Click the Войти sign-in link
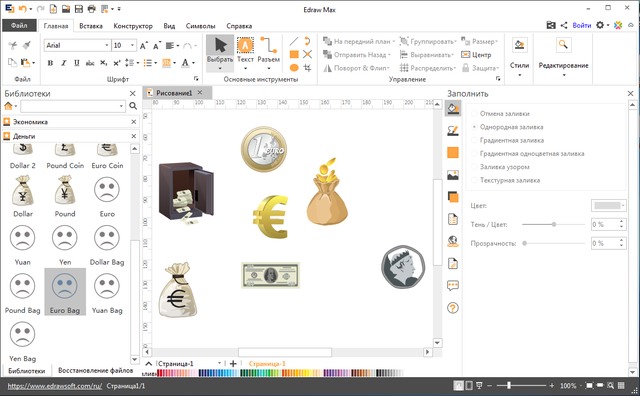Screen dimensions: 640x396 tap(582, 25)
